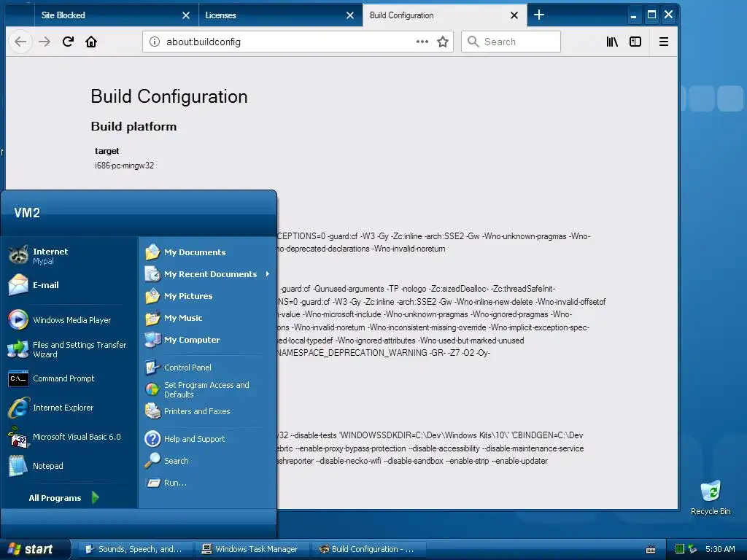Switch to Windows Task Manager in taskbar
The width and height of the screenshot is (747, 560).
[x=252, y=549]
